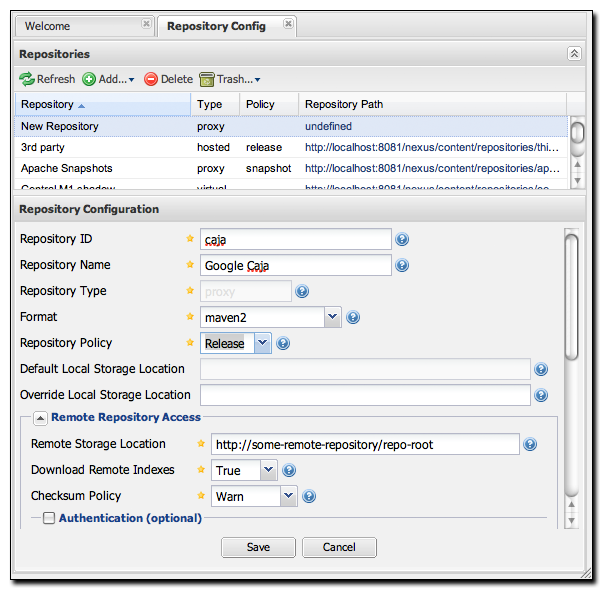Click help icon beside Checksum Policy
This screenshot has height=590, width=603.
309,496
